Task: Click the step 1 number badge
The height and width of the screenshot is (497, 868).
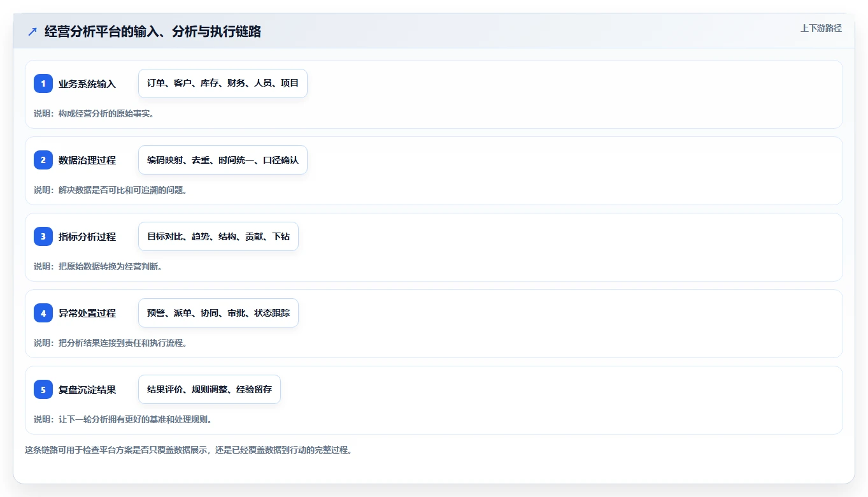Action: (x=43, y=83)
